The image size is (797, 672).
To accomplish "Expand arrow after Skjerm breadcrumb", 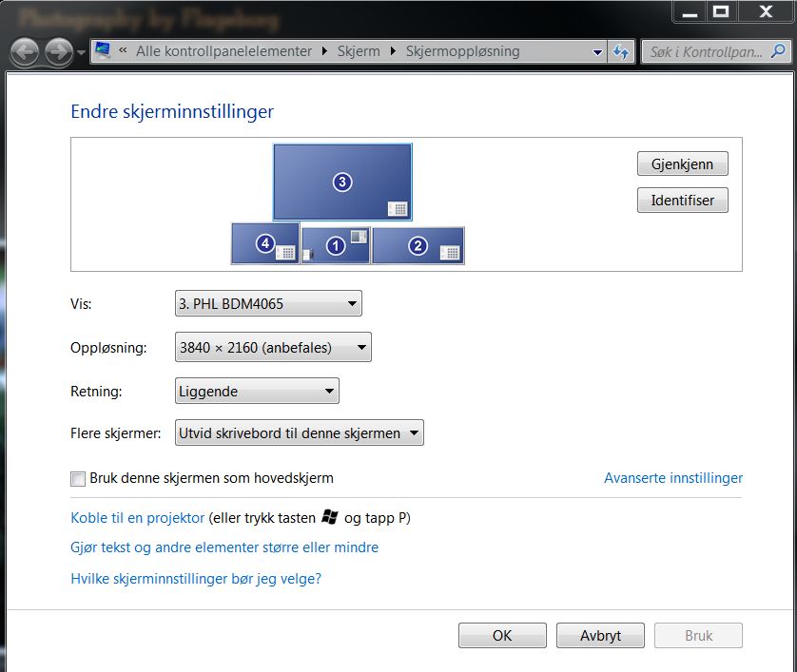I will click(393, 51).
